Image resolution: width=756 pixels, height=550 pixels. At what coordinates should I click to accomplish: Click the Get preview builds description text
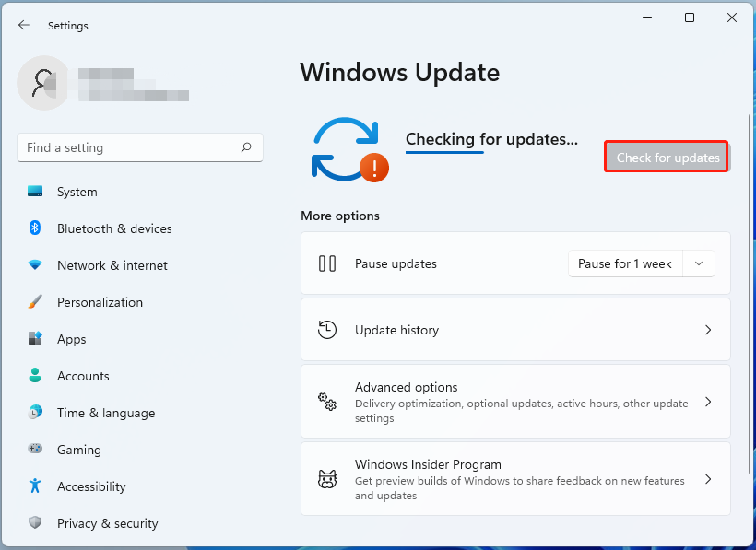click(x=520, y=488)
